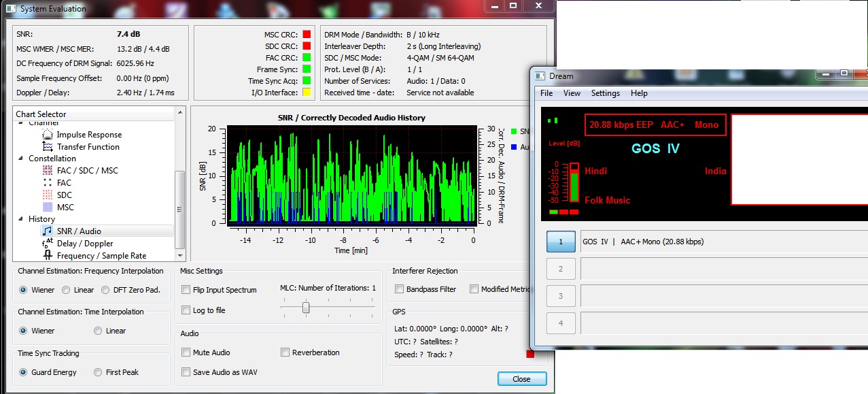Select the SDC constellation icon
The height and width of the screenshot is (394, 868).
(x=48, y=195)
